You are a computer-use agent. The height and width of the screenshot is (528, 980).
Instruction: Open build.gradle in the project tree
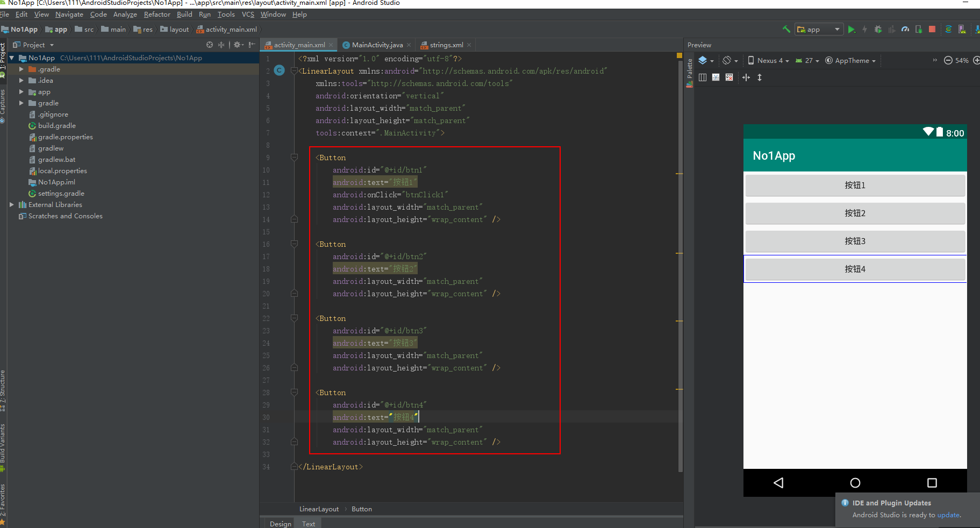click(x=56, y=126)
